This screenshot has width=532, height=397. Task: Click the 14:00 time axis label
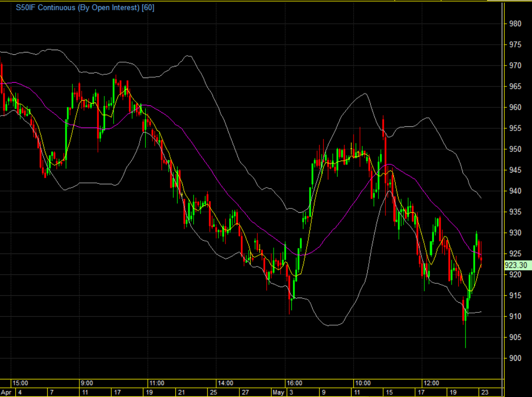point(225,383)
